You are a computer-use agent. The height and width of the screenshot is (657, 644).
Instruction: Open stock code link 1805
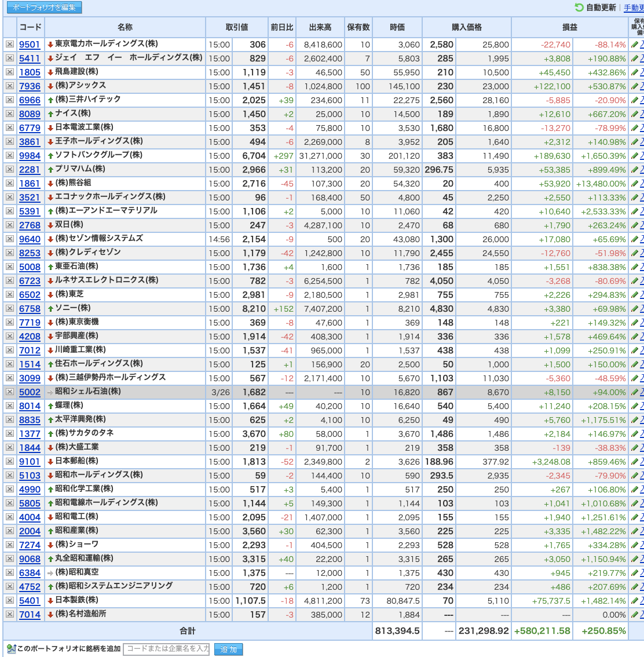[30, 72]
